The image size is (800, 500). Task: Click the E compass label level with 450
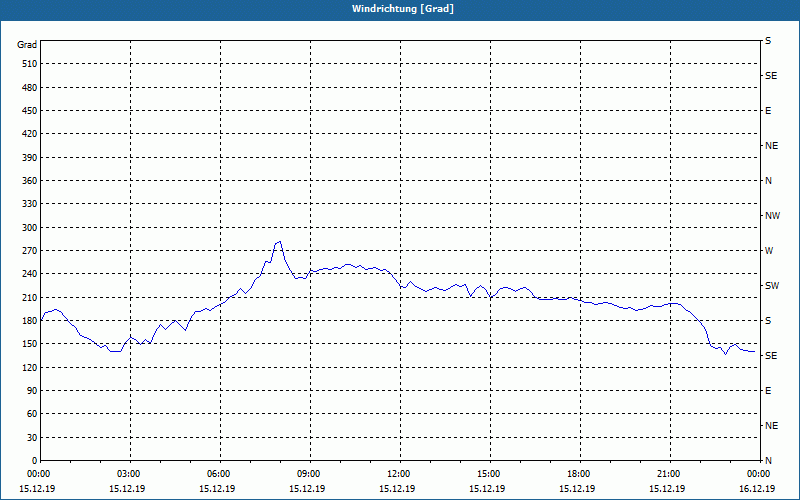(768, 111)
